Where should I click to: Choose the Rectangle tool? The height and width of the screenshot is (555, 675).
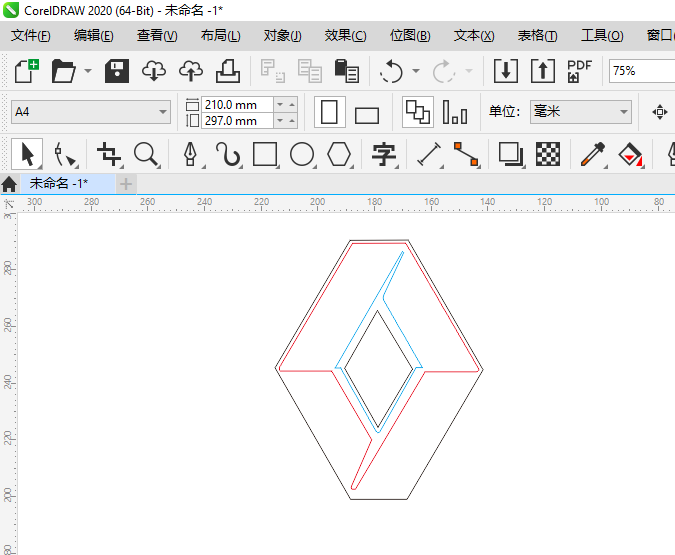pos(265,154)
